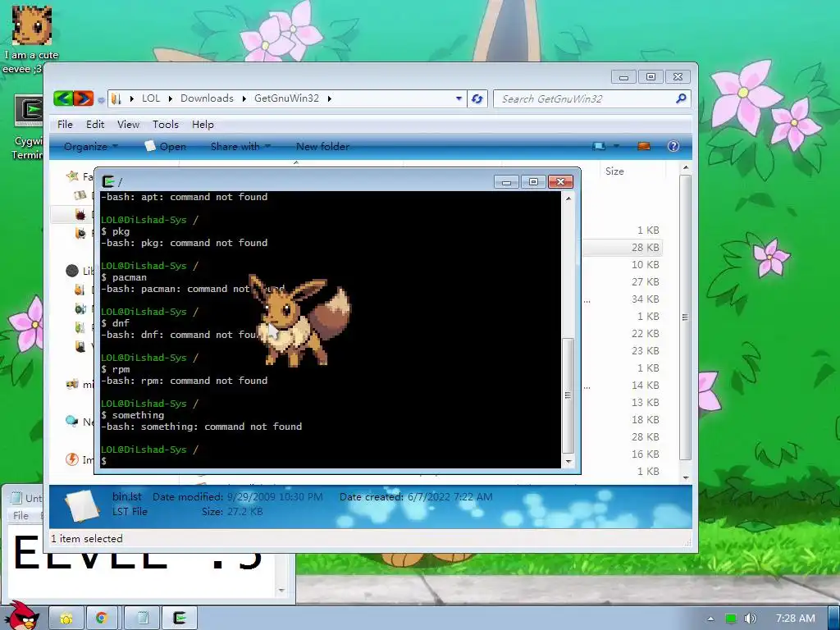840x630 pixels.
Task: Open Chrome from the taskbar
Action: [102, 619]
